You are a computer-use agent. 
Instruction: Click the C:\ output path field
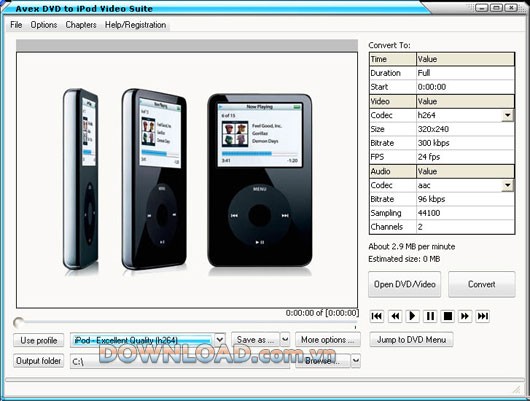(180, 361)
